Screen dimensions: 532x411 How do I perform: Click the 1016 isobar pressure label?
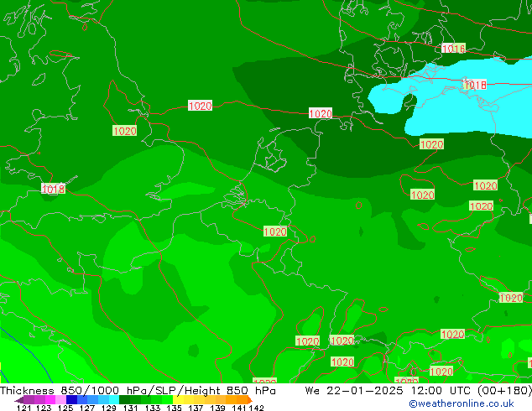pos(453,49)
